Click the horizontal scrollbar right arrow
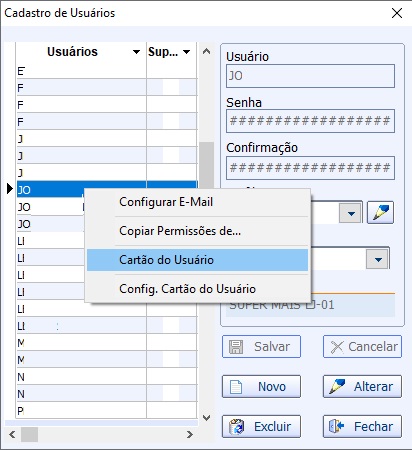This screenshot has height=450, width=412. tap(190, 434)
